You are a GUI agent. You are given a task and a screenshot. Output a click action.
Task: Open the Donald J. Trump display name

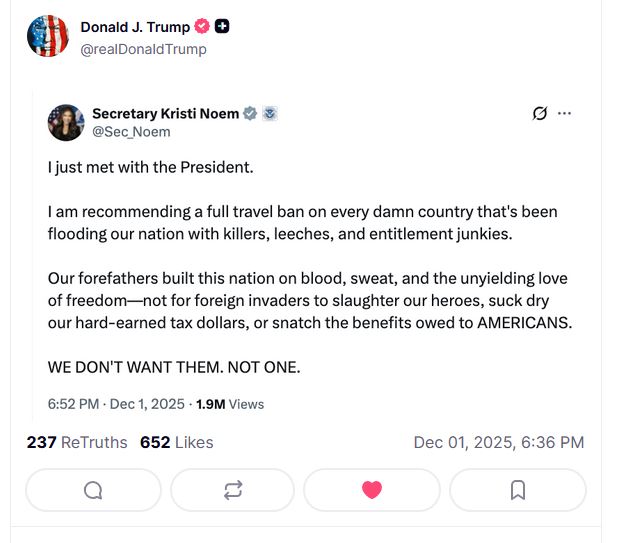coord(135,27)
